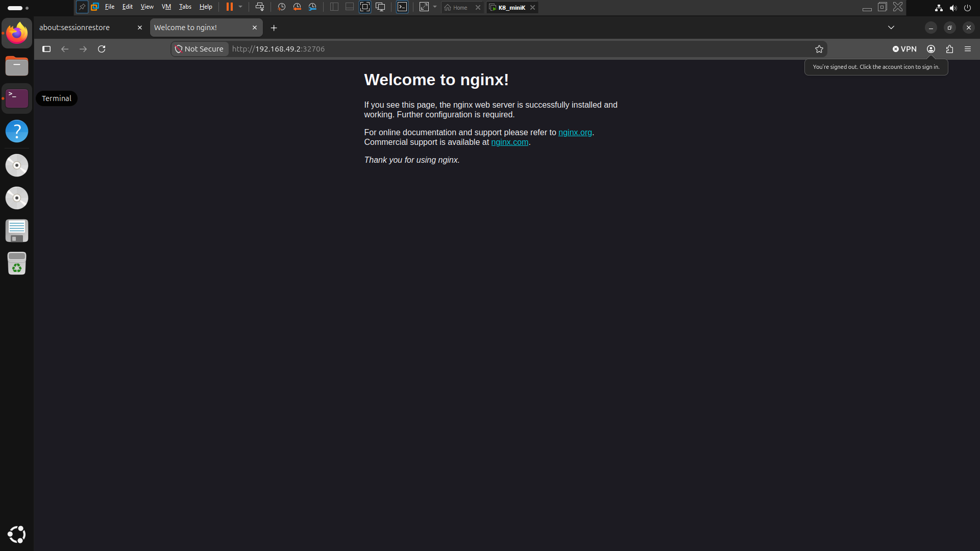Go back to the previous page
The image size is (980, 551).
tap(65, 49)
